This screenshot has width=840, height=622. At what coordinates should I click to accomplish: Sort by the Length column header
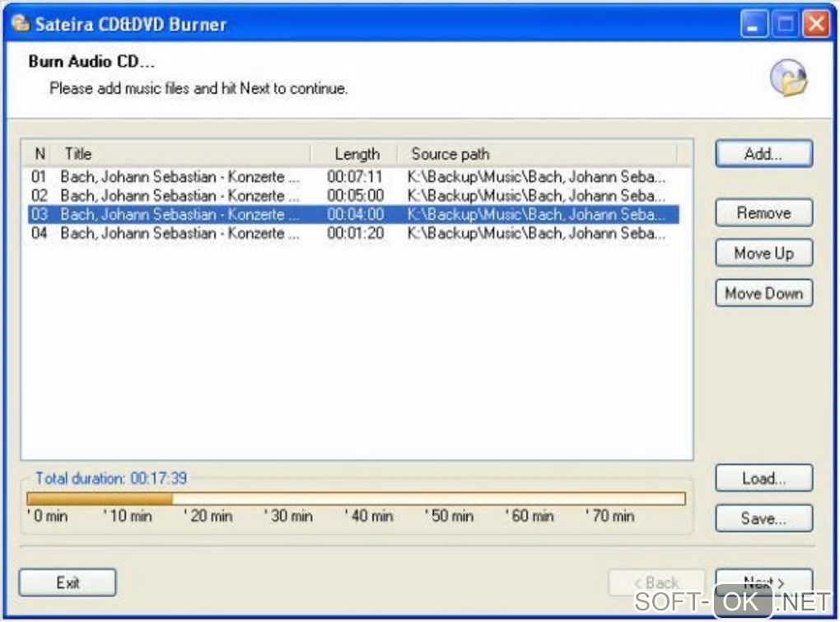355,154
